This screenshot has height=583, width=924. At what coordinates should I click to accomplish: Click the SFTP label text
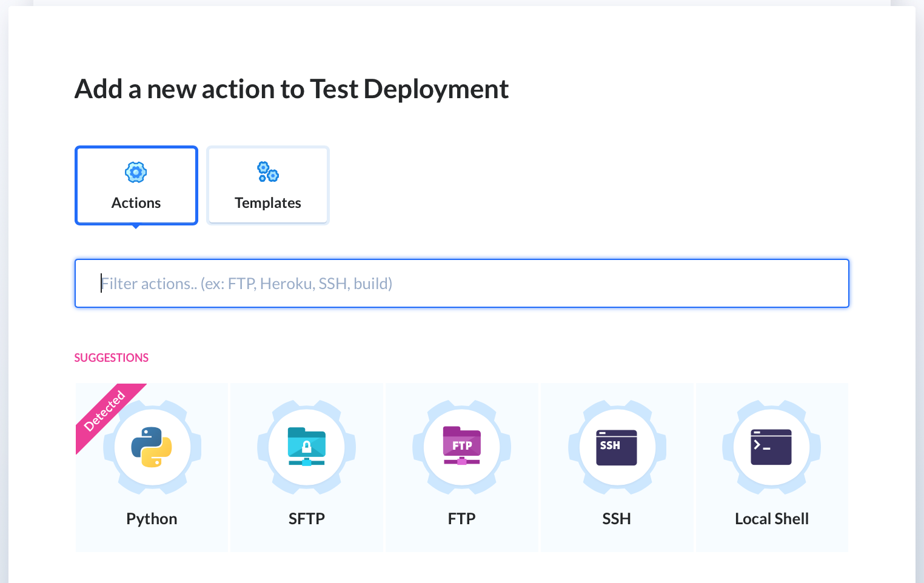[x=307, y=519]
